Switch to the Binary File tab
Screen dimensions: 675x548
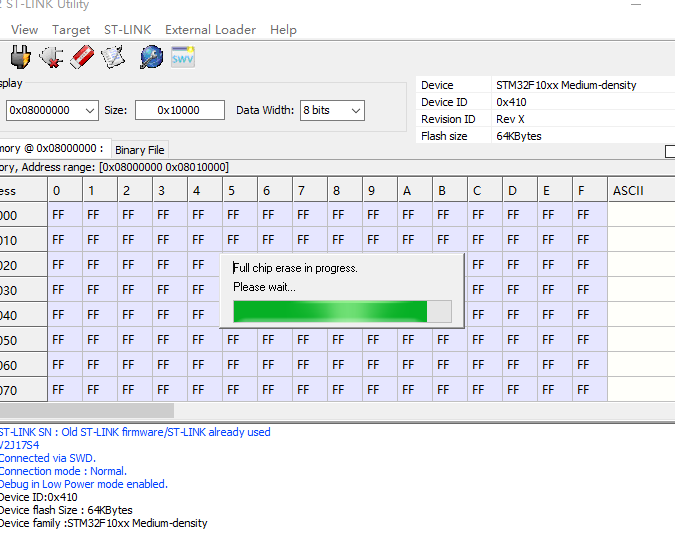coord(140,150)
